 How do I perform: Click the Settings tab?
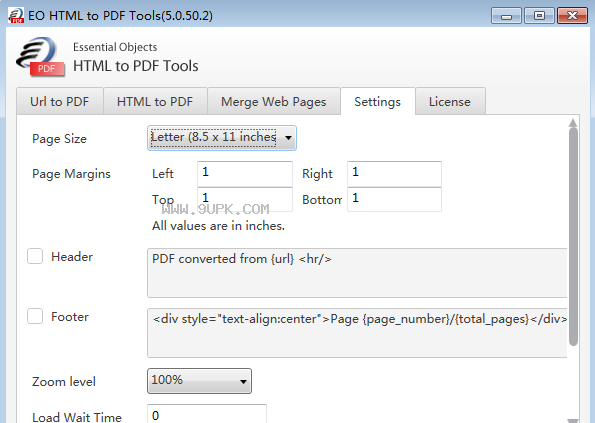(x=378, y=101)
